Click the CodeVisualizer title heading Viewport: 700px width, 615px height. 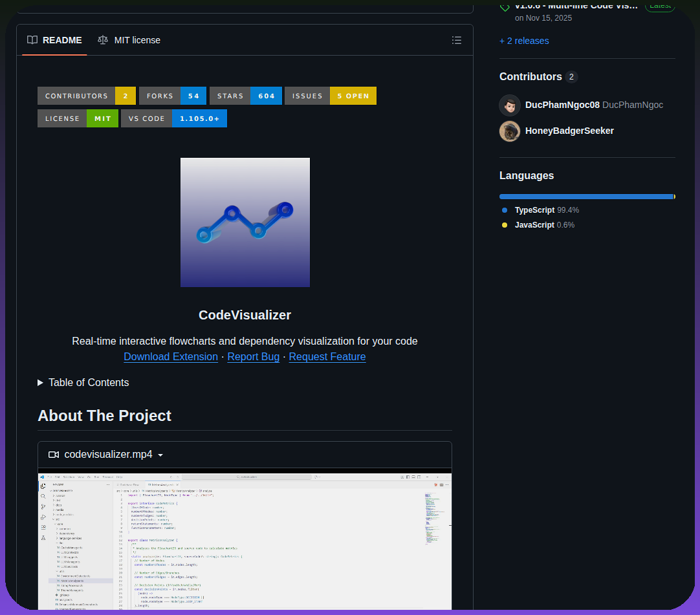[x=245, y=315]
